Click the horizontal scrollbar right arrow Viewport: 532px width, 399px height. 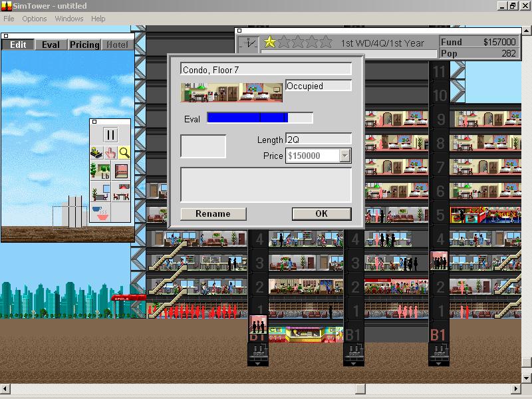pyautogui.click(x=517, y=388)
